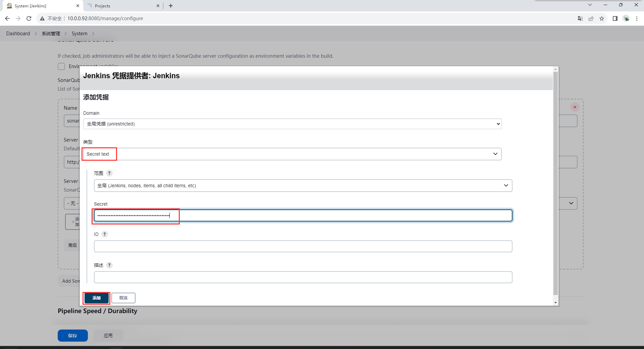
Task: Open the translate page icon
Action: pos(580,18)
